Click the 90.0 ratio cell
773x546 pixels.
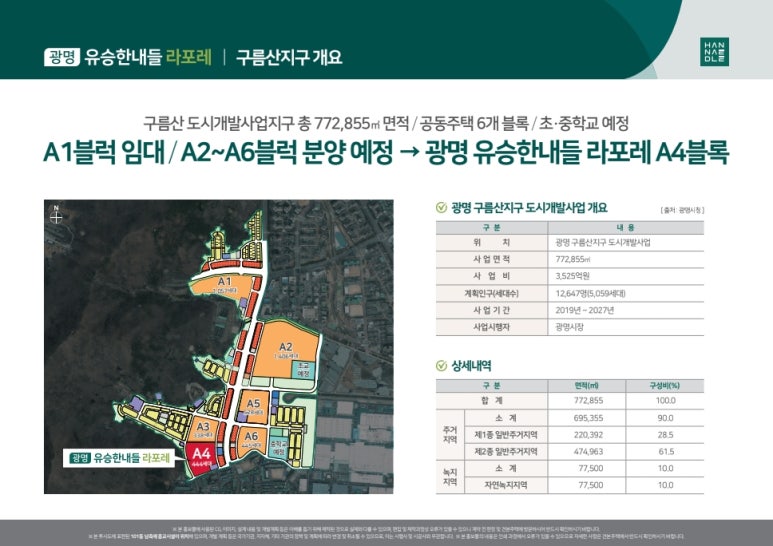pyautogui.click(x=665, y=418)
